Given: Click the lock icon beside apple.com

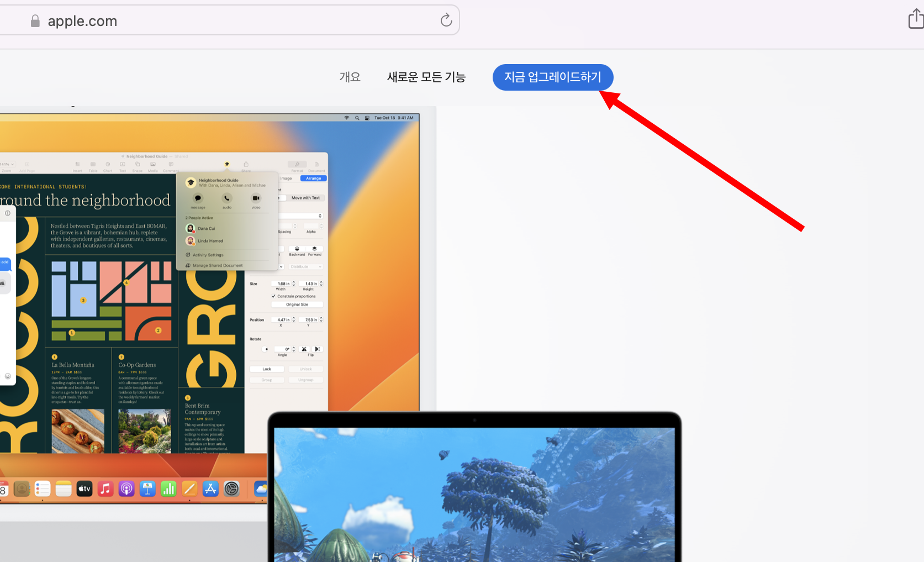Looking at the screenshot, I should point(35,21).
